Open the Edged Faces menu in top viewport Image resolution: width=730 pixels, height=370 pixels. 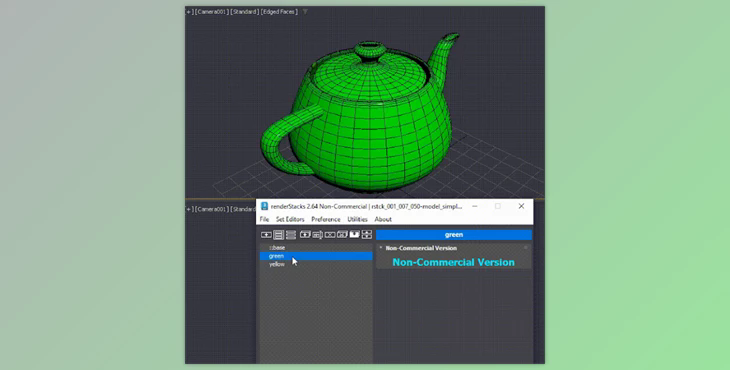pyautogui.click(x=280, y=12)
